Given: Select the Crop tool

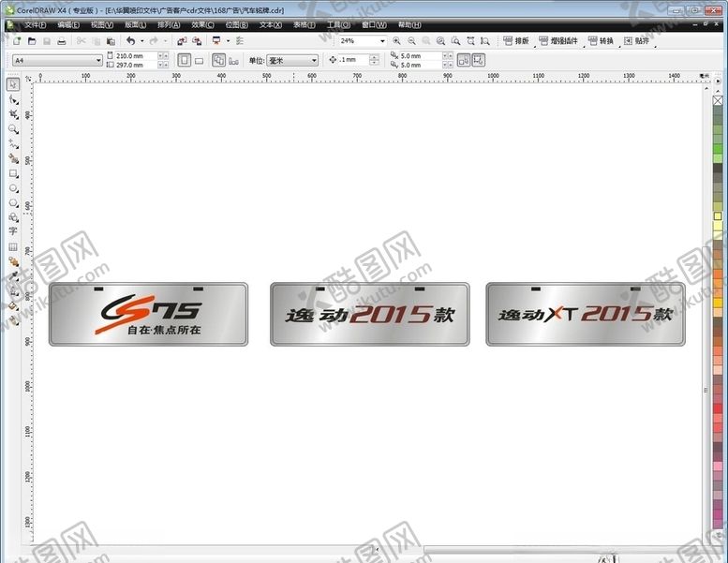Looking at the screenshot, I should point(13,114).
